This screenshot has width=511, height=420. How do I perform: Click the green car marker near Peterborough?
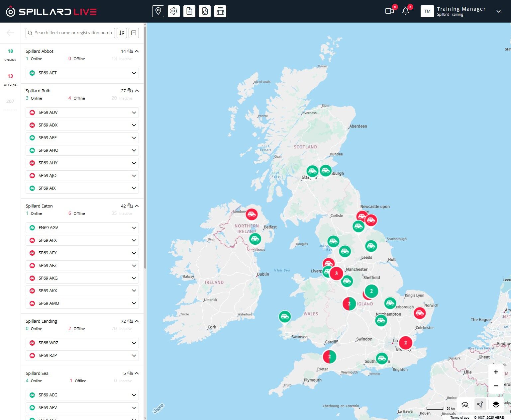coord(390,303)
